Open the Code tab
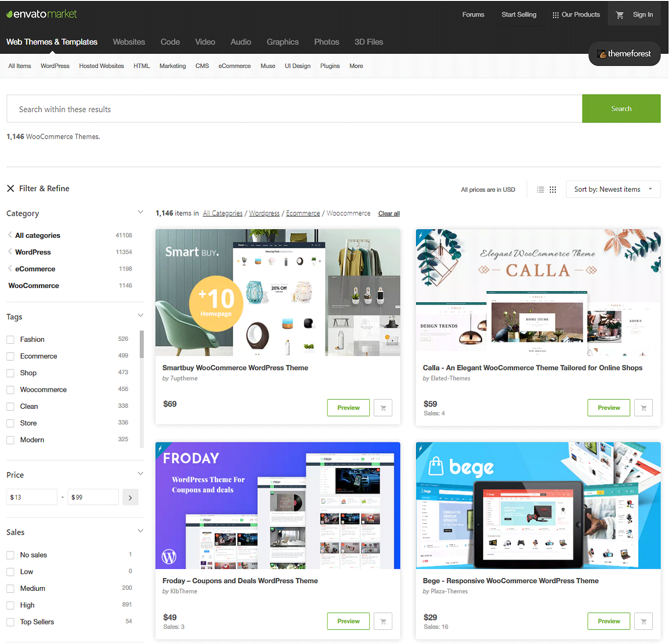This screenshot has width=672, height=644. (x=171, y=42)
